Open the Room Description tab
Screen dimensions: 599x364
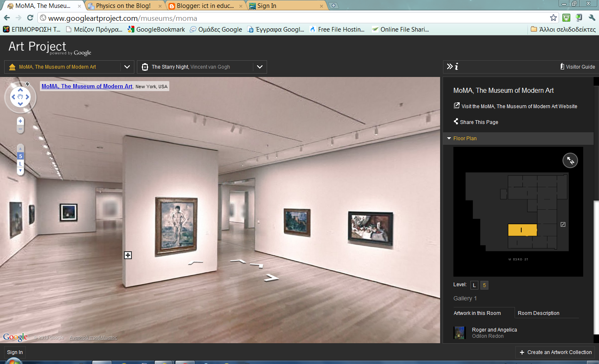coord(539,313)
